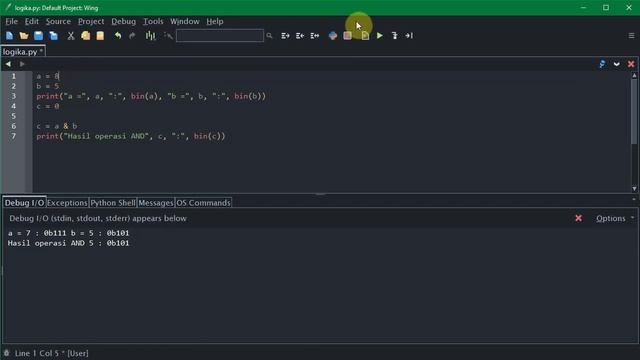Close the editor with red X

tap(631, 64)
